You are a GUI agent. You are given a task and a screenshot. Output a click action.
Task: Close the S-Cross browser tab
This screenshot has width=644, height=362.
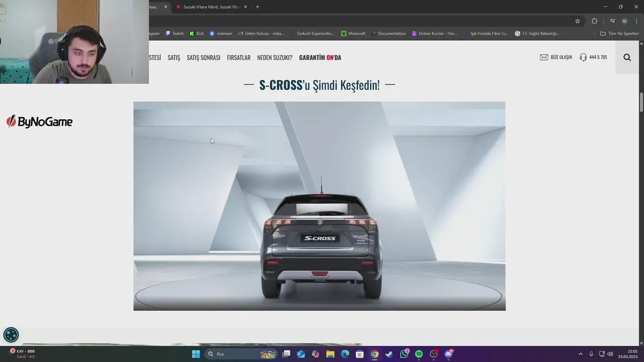point(166,7)
